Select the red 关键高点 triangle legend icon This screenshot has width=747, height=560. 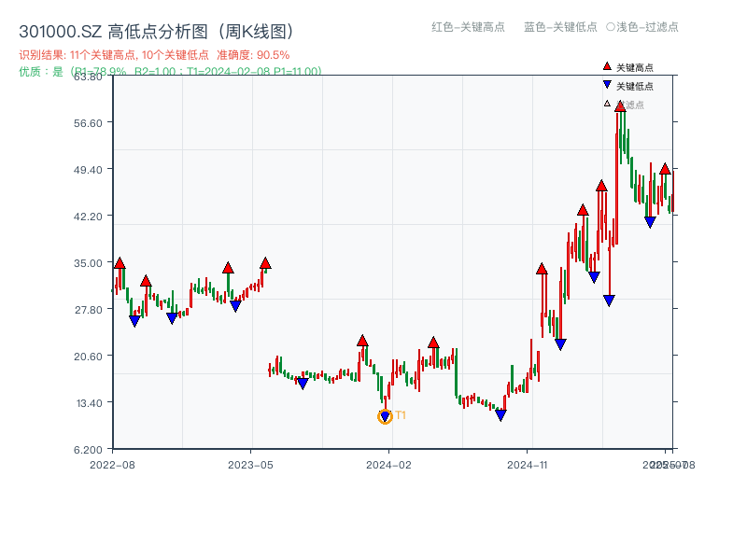pos(606,66)
